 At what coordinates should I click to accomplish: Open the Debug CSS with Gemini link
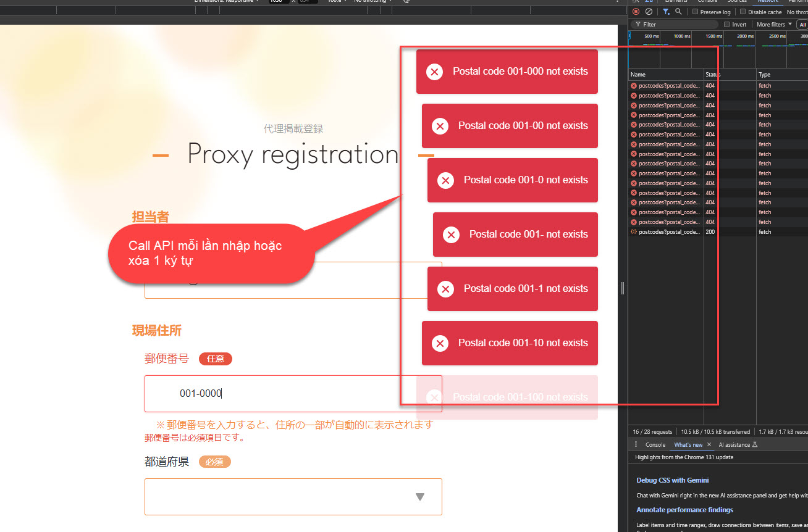[x=672, y=480]
